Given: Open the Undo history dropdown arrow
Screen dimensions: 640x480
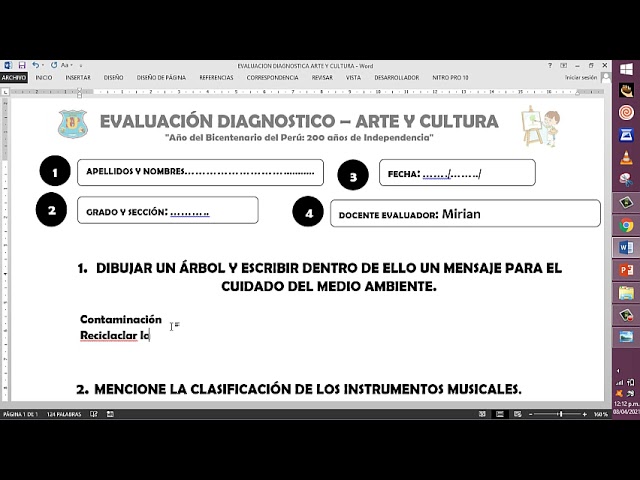Looking at the screenshot, I should pyautogui.click(x=43, y=65).
